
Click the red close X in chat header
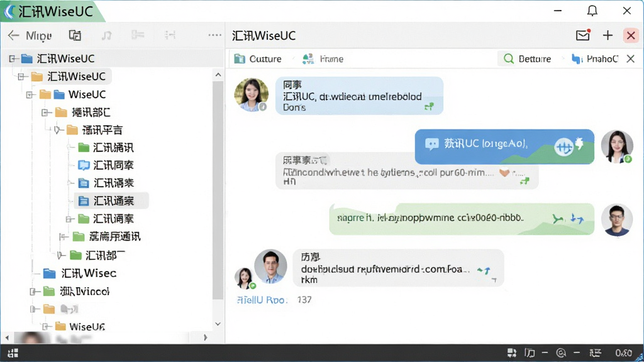click(631, 35)
